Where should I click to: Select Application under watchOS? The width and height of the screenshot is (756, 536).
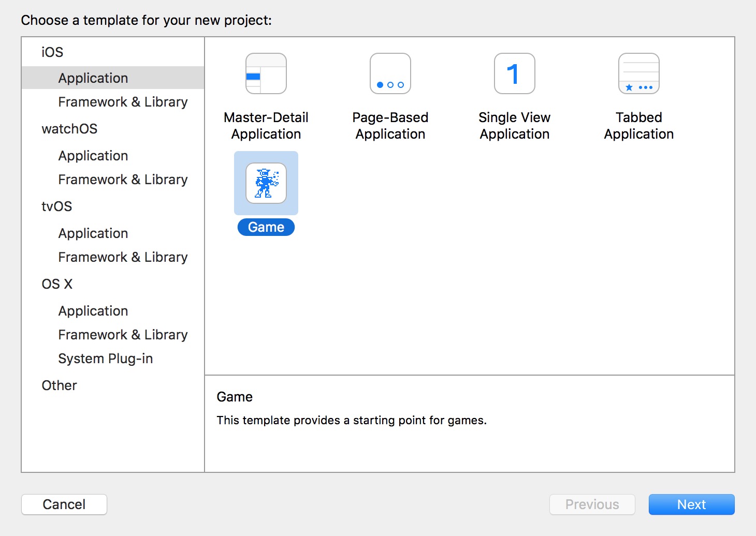pos(93,156)
